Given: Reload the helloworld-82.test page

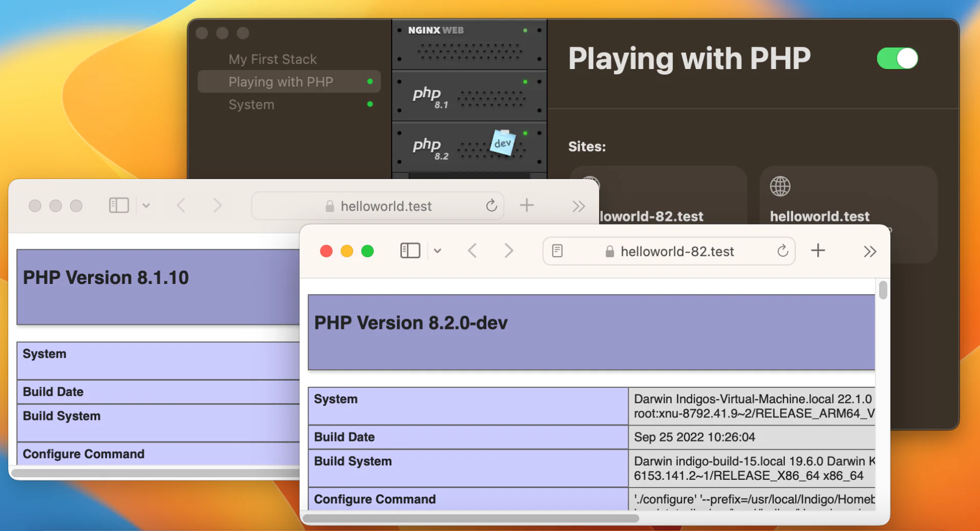Looking at the screenshot, I should pos(782,251).
